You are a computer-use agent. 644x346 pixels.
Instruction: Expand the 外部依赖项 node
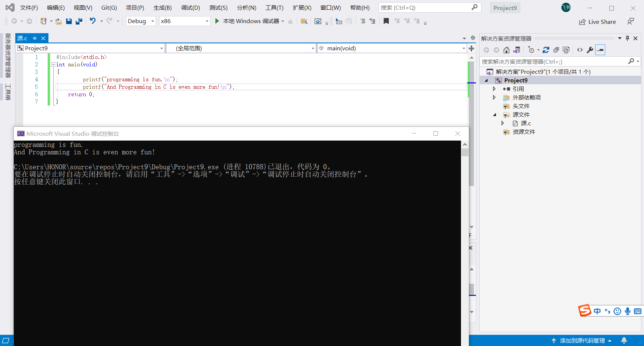[494, 97]
